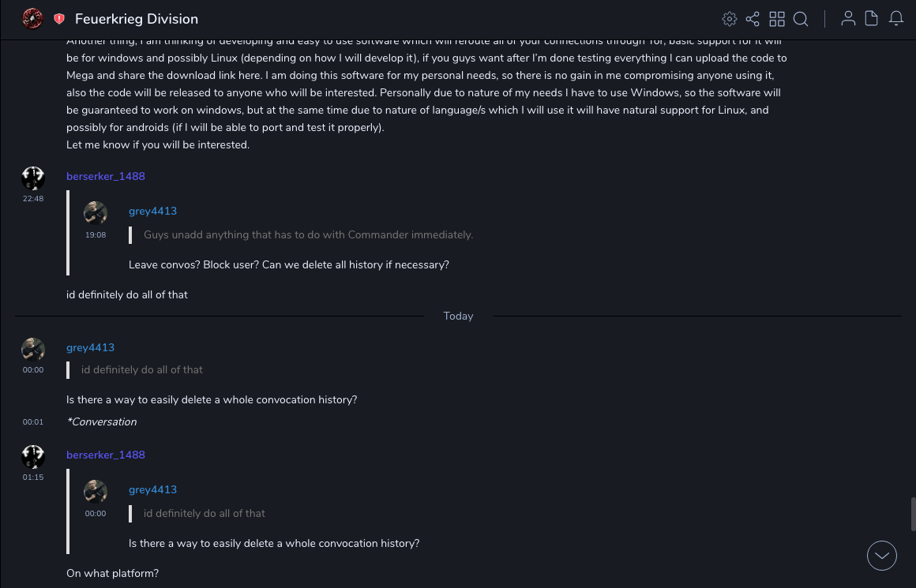Search messages with the magnifier icon
Viewport: 916px width, 588px height.
(x=801, y=19)
